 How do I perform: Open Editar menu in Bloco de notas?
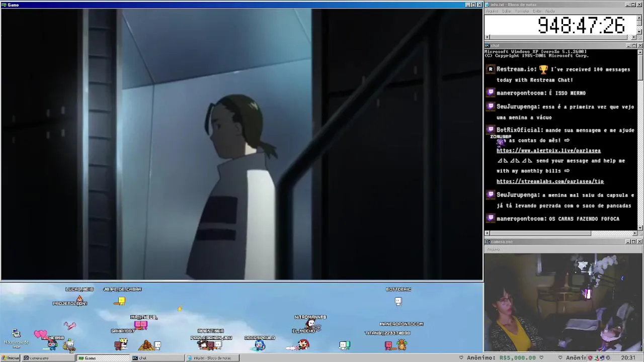pyautogui.click(x=506, y=11)
